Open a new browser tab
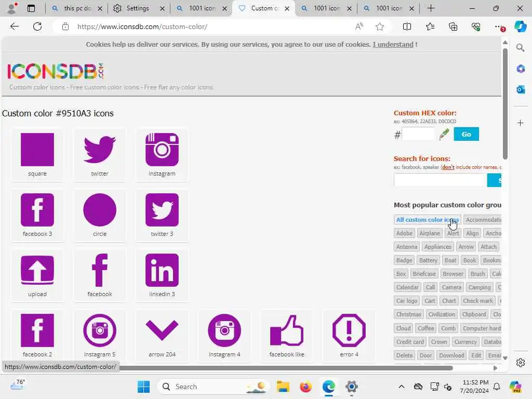 pos(431,8)
